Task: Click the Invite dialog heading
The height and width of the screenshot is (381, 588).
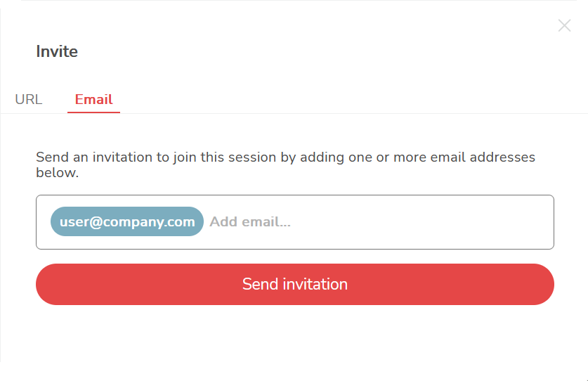Action: [x=57, y=51]
